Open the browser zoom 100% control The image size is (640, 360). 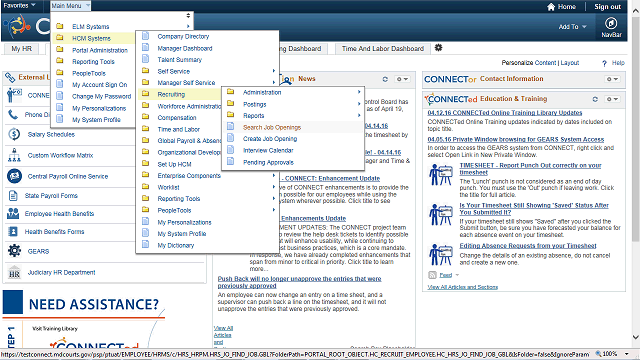coord(612,354)
